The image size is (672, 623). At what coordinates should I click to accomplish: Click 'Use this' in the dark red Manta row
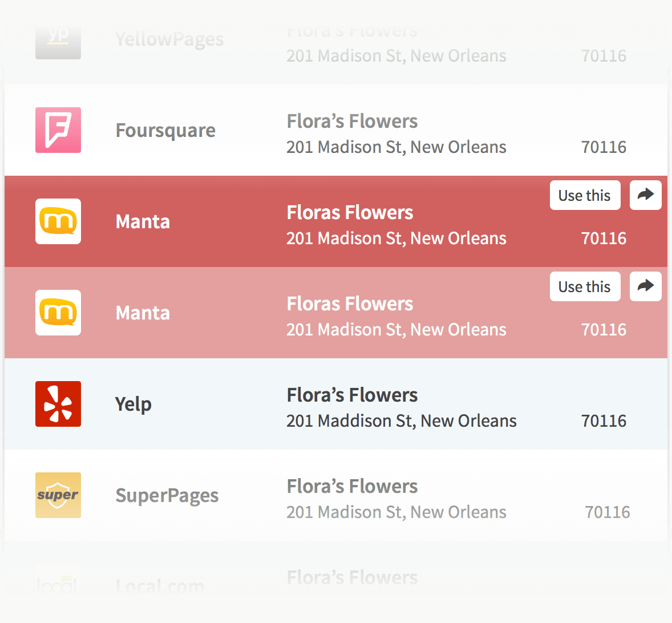pos(585,195)
